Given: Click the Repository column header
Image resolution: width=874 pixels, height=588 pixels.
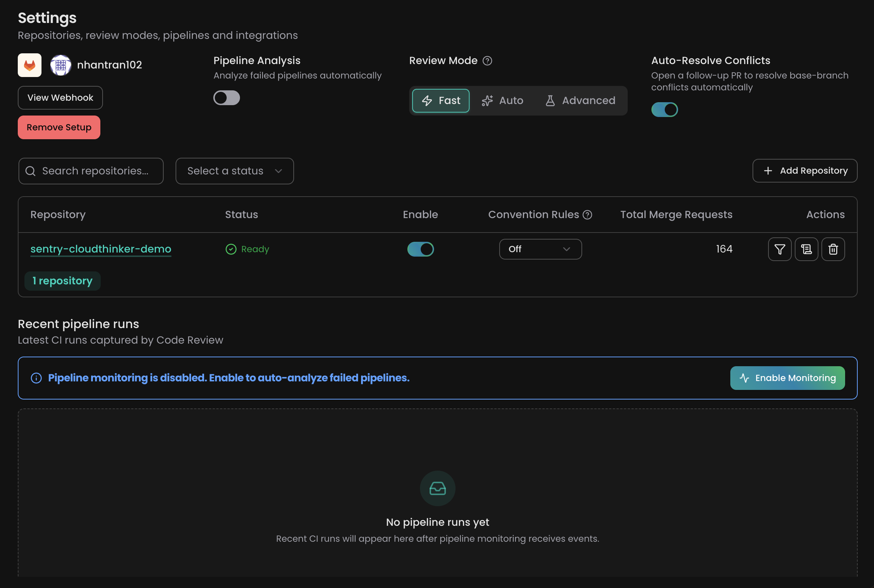Looking at the screenshot, I should click(58, 215).
